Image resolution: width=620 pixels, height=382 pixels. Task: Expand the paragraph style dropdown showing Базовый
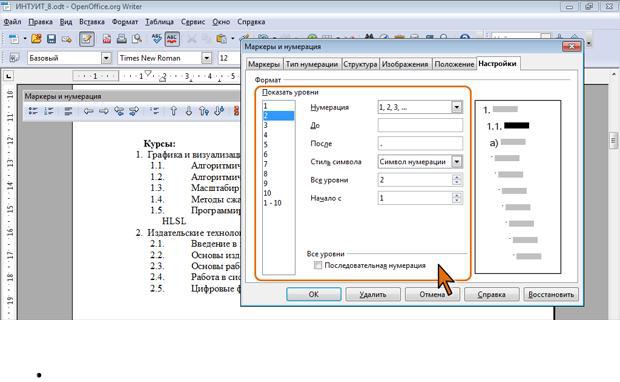(x=106, y=58)
